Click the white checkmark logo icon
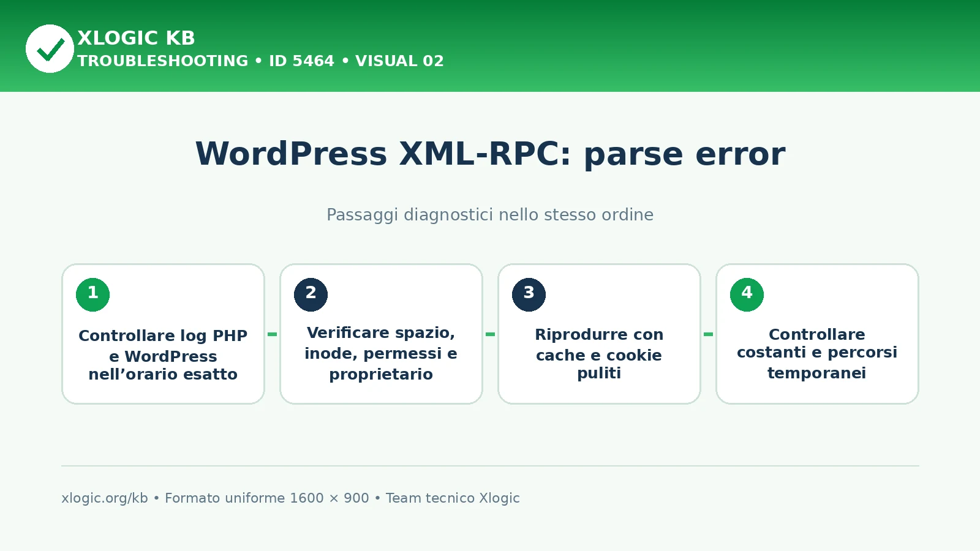Viewport: 980px width, 551px height. pos(50,48)
